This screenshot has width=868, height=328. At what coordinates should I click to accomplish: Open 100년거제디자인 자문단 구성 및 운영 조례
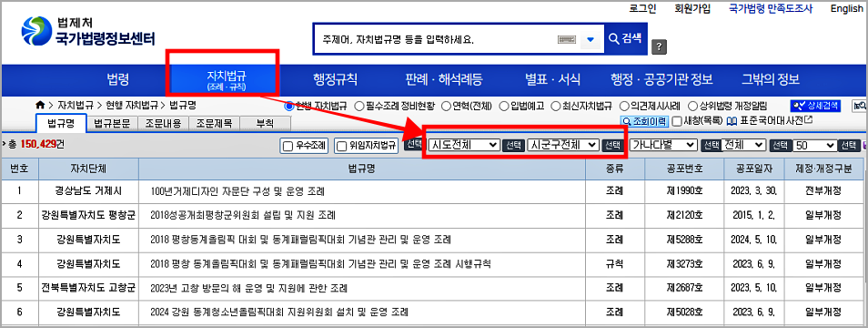click(x=237, y=191)
